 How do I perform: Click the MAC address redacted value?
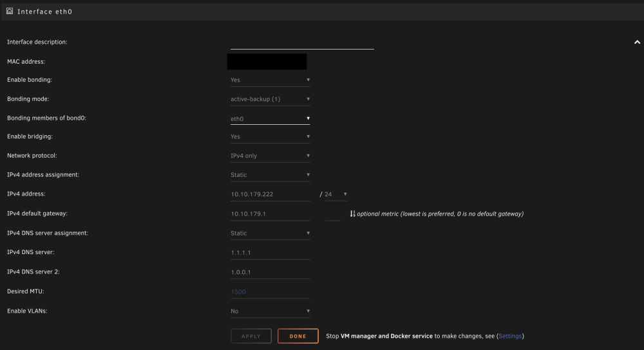(x=267, y=62)
